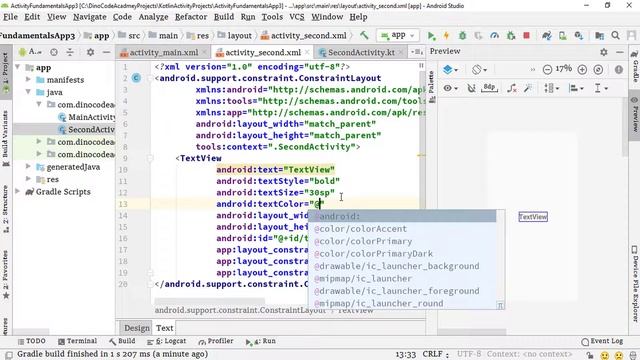Image resolution: width=640 pixels, height=360 pixels.
Task: Select MainActivity in project tree
Action: [87, 117]
